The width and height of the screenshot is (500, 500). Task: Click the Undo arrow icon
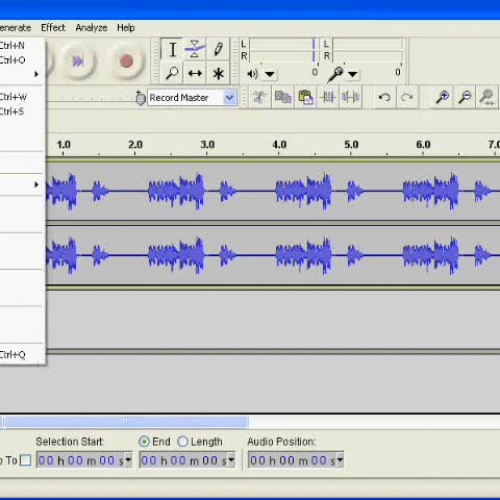pyautogui.click(x=384, y=97)
